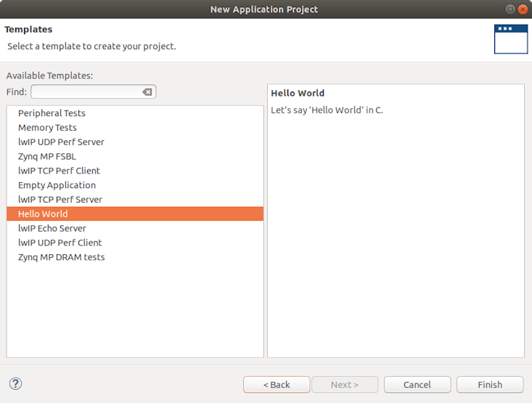Select the Hello World template
Viewport: 532px width, 403px height.
[43, 214]
